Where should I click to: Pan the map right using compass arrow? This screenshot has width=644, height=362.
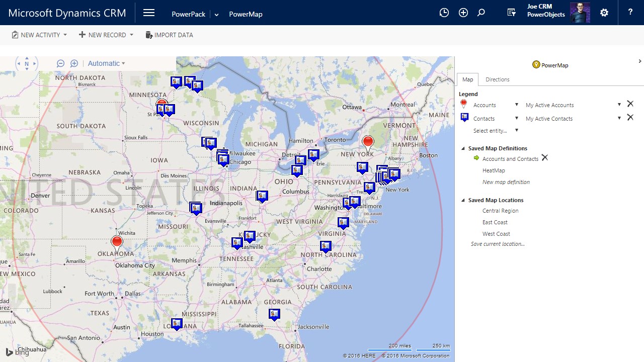tap(35, 64)
